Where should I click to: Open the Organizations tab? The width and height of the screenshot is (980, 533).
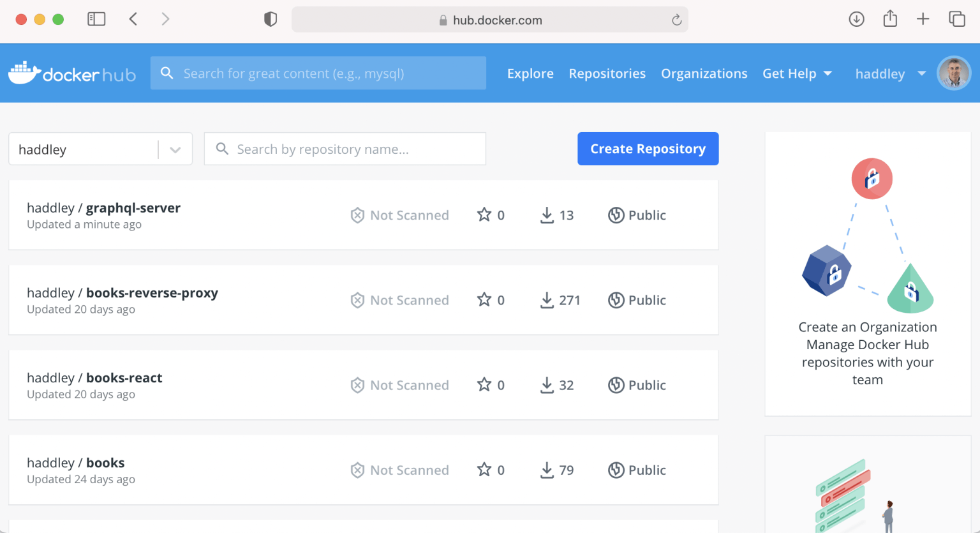[704, 73]
